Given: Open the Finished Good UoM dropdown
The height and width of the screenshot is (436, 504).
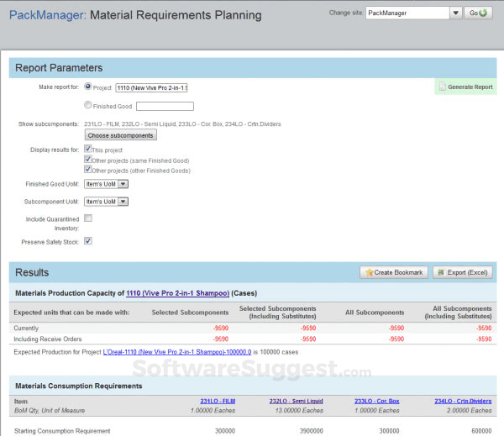Looking at the screenshot, I should tap(107, 183).
